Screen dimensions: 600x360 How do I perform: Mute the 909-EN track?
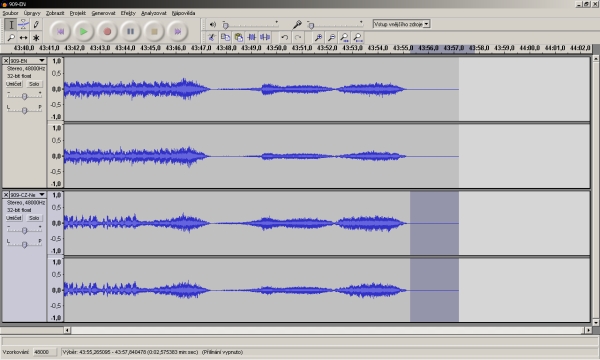14,84
